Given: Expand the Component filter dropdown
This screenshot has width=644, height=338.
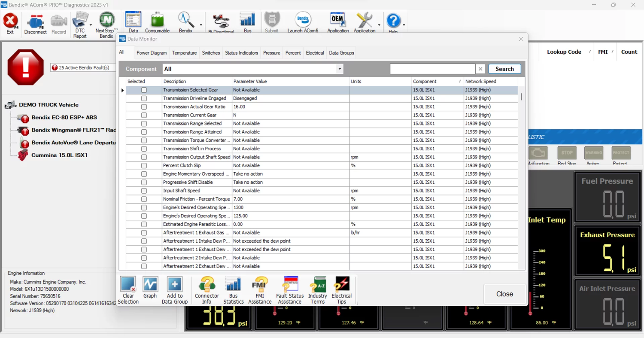Looking at the screenshot, I should pos(339,69).
